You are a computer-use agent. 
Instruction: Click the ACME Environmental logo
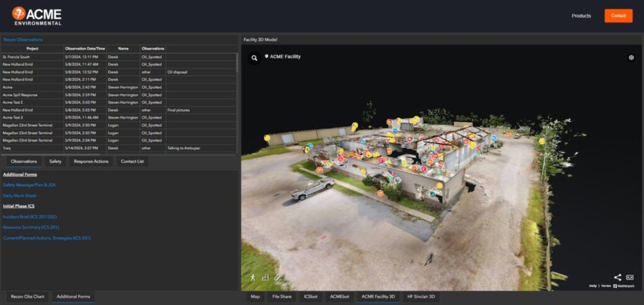pos(37,16)
